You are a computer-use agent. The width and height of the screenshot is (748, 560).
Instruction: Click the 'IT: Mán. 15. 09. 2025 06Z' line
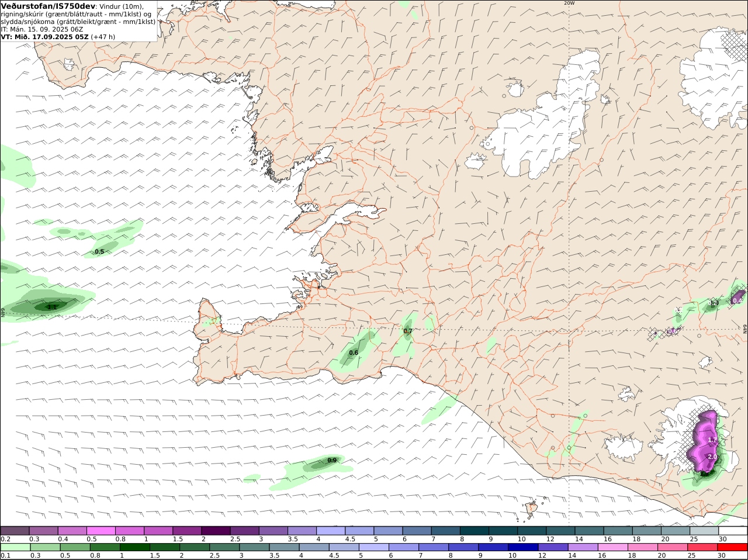click(x=42, y=29)
